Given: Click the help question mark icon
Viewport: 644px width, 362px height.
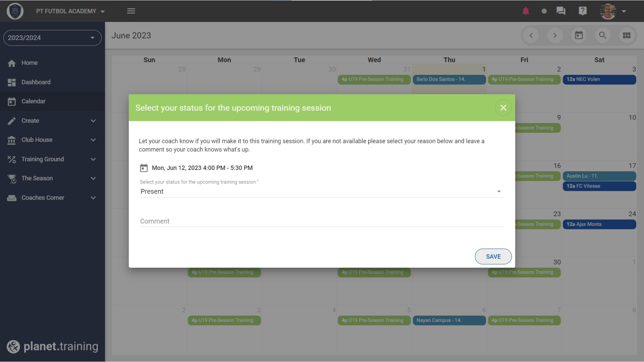Looking at the screenshot, I should point(582,11).
